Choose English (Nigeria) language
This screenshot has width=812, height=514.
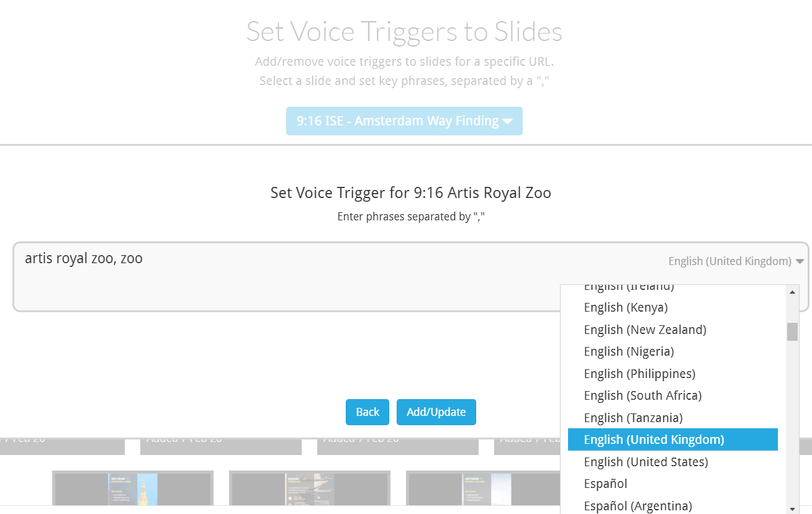pos(629,352)
